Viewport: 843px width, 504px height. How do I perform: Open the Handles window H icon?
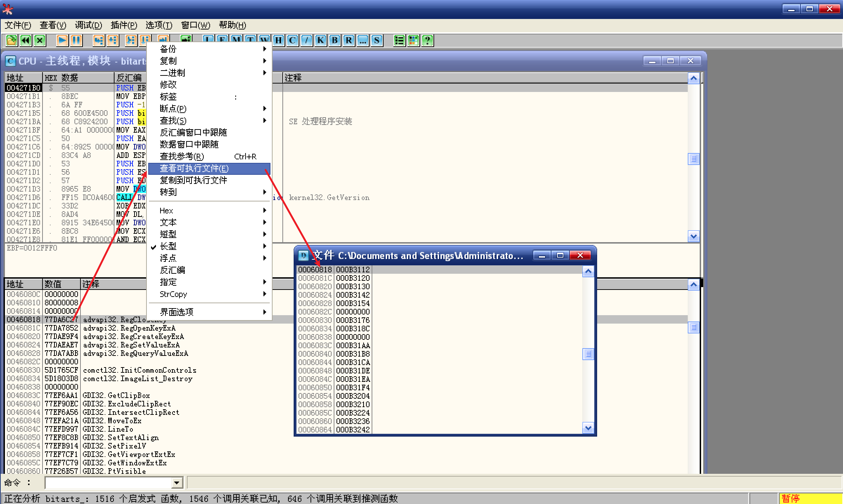279,40
